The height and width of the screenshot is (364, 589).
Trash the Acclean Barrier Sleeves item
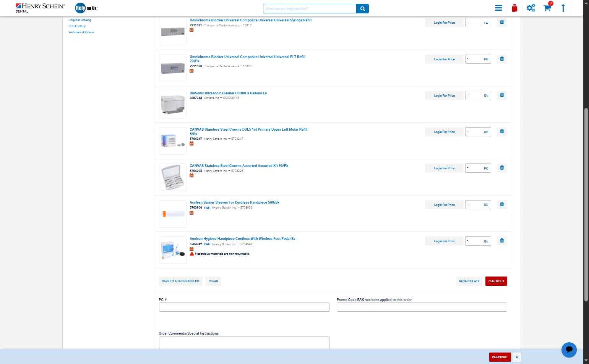click(502, 204)
